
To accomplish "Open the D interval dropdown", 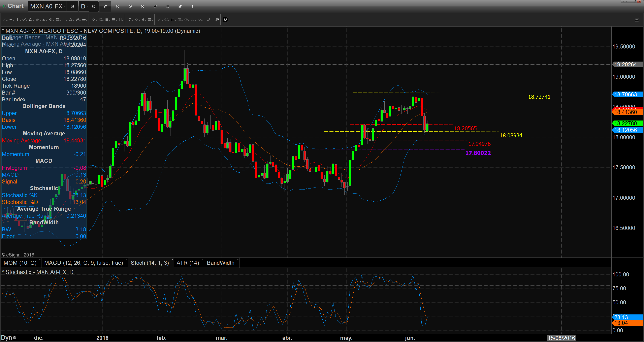I will (84, 6).
